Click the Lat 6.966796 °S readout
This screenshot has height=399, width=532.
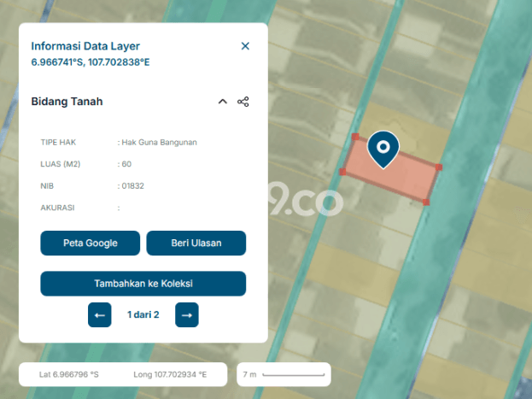(x=69, y=374)
